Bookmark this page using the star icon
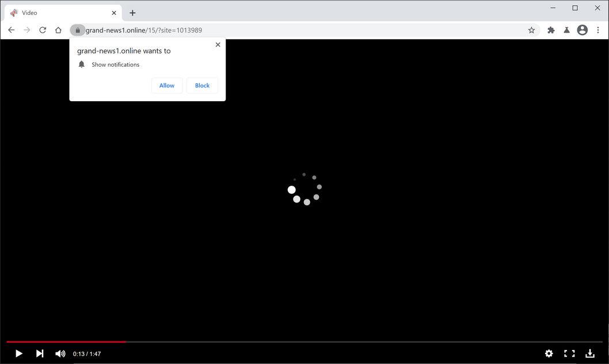609x364 pixels. [x=531, y=30]
